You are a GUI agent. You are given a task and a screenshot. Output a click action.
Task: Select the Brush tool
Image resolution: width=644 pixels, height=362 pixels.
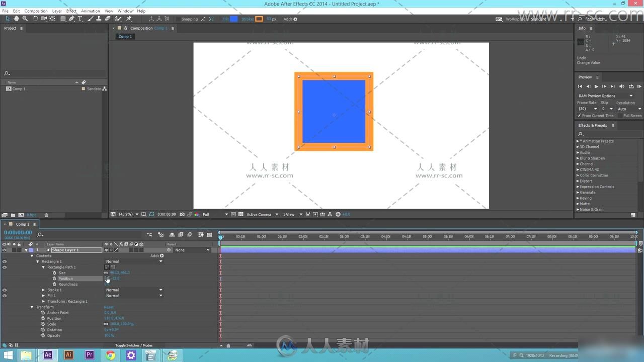(x=91, y=19)
